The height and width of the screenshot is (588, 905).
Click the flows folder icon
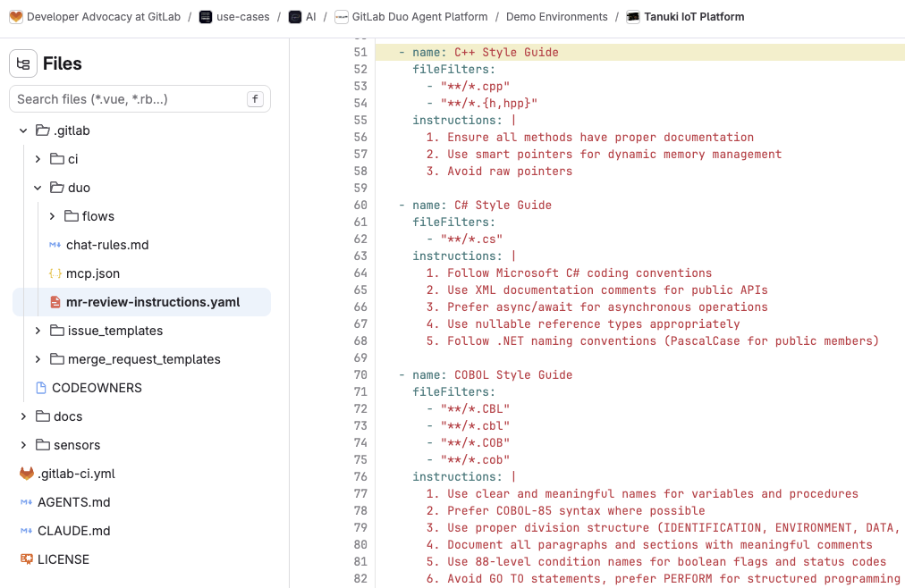(72, 215)
